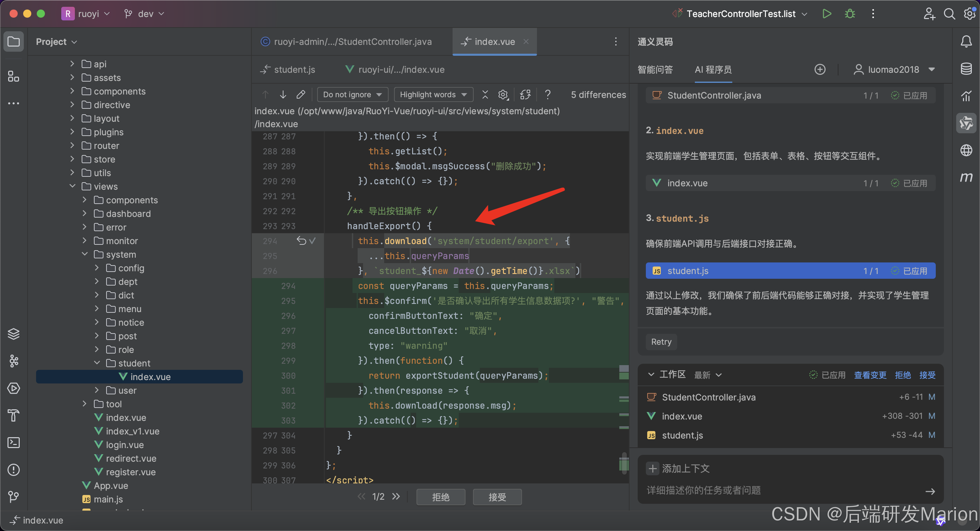This screenshot has width=980, height=531.
Task: Open the Notifications bell icon
Action: (966, 41)
